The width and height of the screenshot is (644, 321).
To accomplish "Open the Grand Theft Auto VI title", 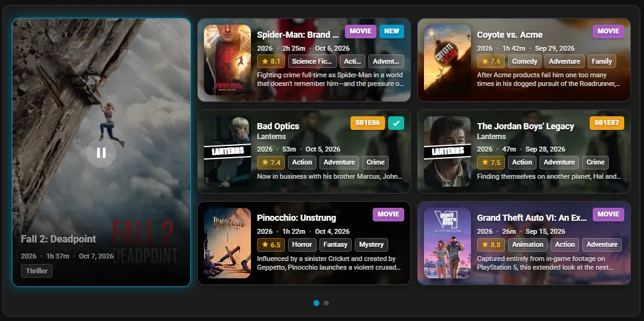I will (532, 218).
